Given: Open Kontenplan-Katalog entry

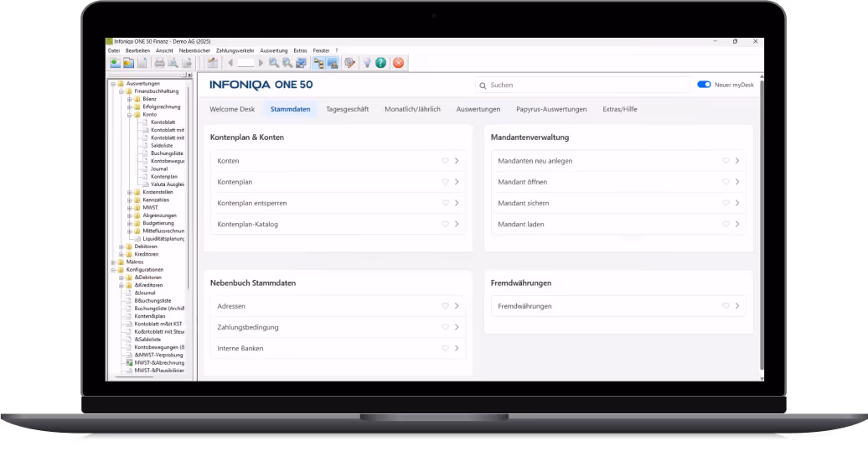Looking at the screenshot, I should tap(338, 225).
